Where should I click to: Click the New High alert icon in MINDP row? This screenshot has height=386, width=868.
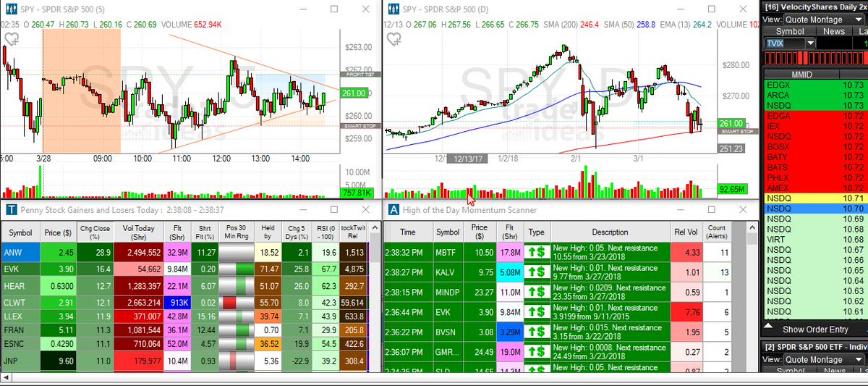tap(536, 293)
